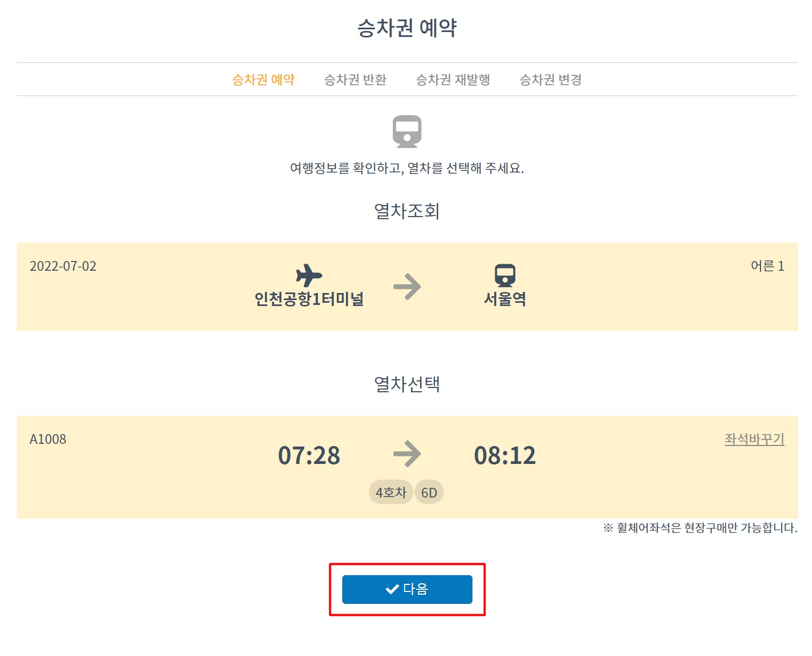Viewport: 812px width, 656px height.
Task: Select the 승차권 예약 tab
Action: (264, 80)
